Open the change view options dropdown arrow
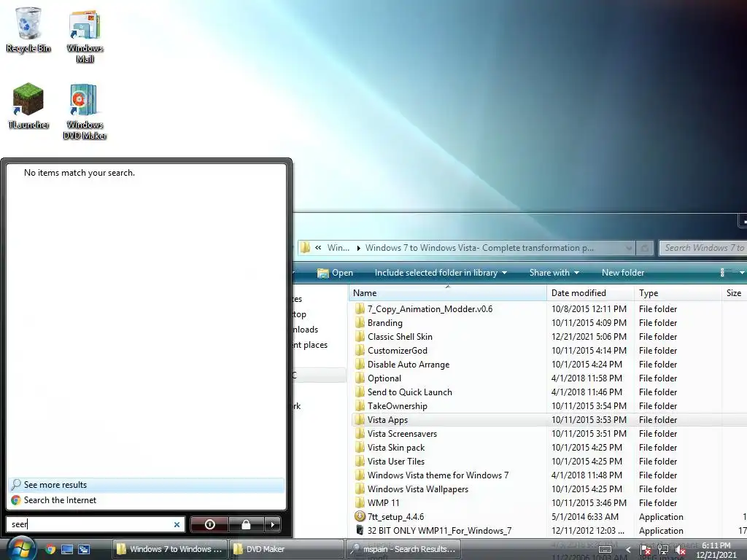The image size is (747, 560). click(x=741, y=273)
